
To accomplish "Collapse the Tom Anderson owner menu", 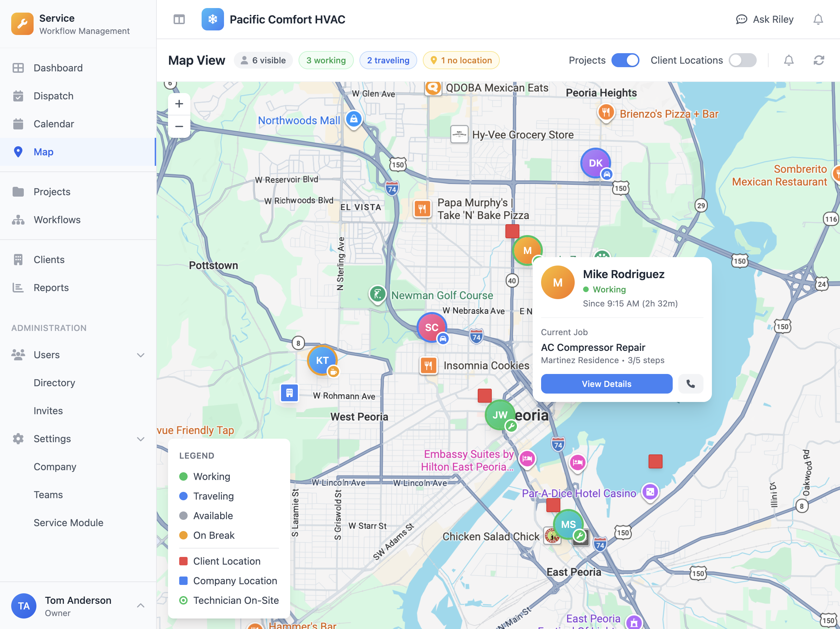I will 141,606.
